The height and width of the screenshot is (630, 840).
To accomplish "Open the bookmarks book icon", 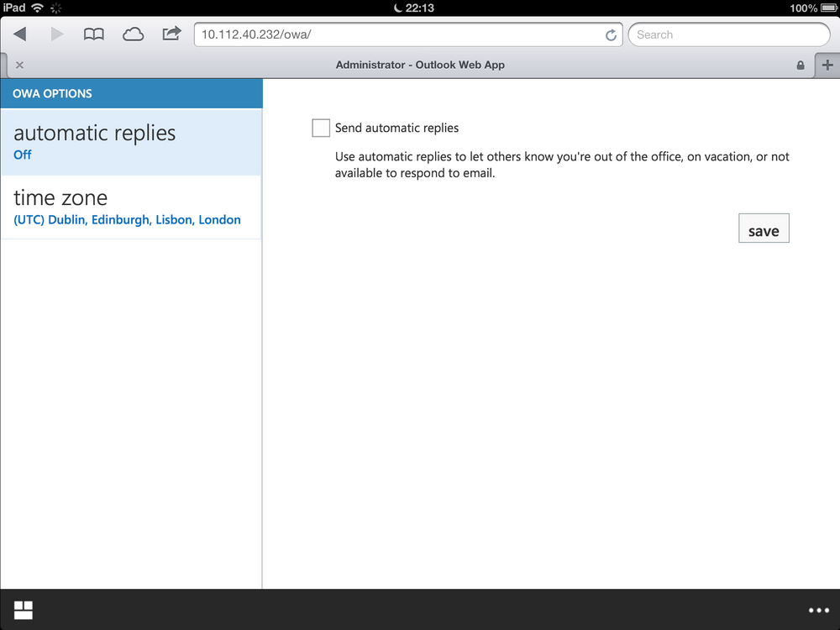I will 94,34.
